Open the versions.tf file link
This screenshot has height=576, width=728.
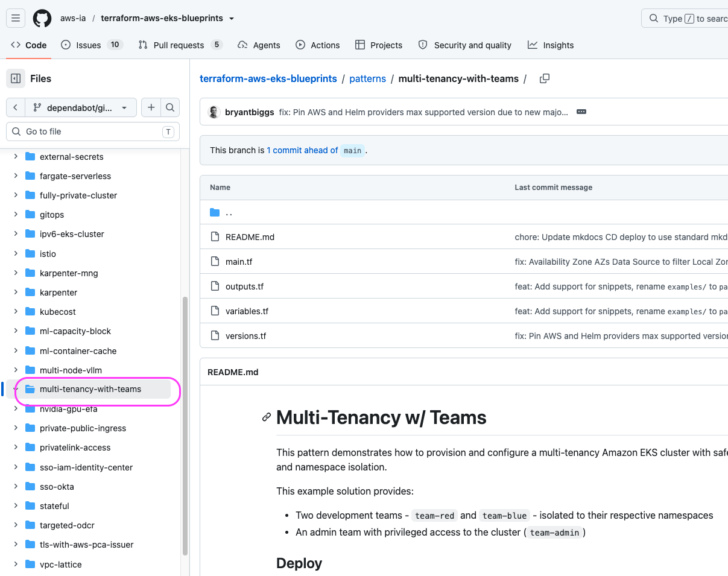[245, 336]
